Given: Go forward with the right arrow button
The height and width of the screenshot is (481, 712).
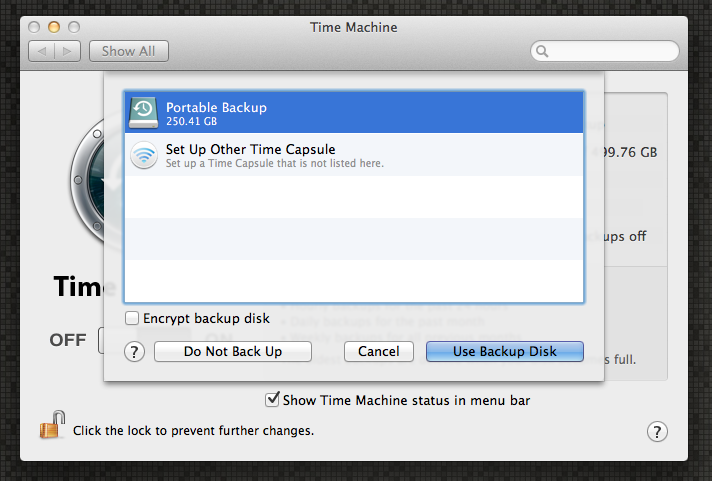Looking at the screenshot, I should click(x=68, y=51).
